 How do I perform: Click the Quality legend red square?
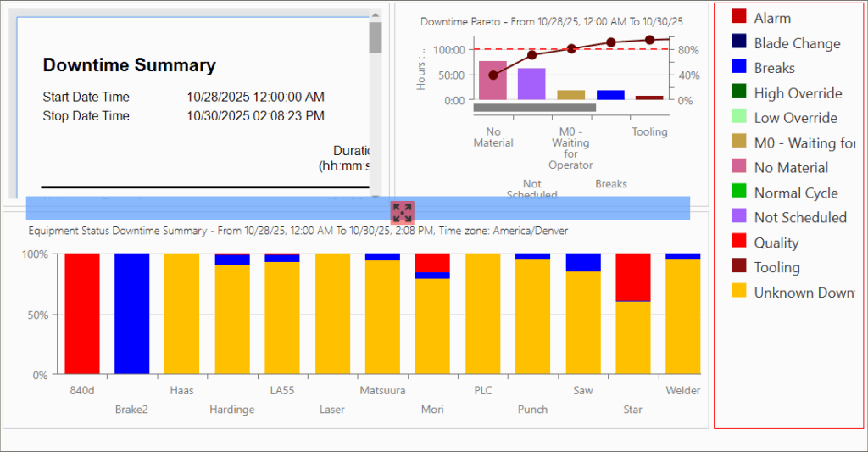[739, 243]
